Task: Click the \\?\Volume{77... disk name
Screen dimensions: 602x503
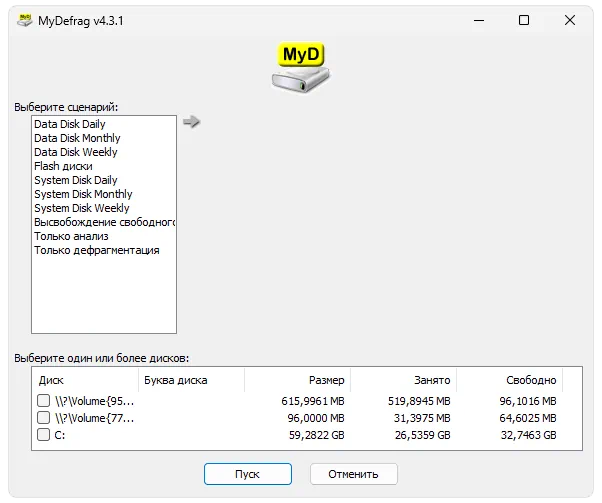Action: [x=94, y=418]
